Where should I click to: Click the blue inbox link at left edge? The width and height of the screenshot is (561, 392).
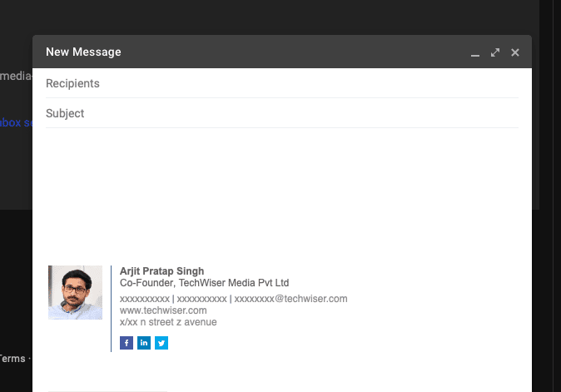pyautogui.click(x=15, y=122)
